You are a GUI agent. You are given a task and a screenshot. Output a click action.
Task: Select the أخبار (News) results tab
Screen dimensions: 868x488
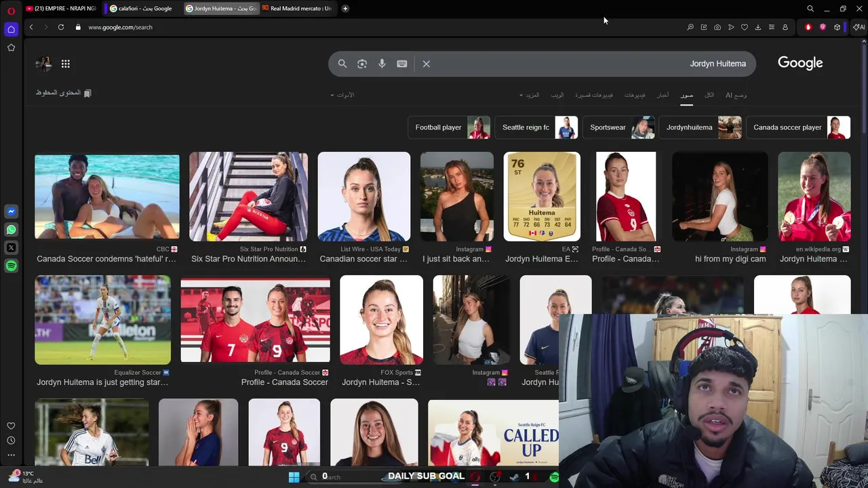[663, 95]
